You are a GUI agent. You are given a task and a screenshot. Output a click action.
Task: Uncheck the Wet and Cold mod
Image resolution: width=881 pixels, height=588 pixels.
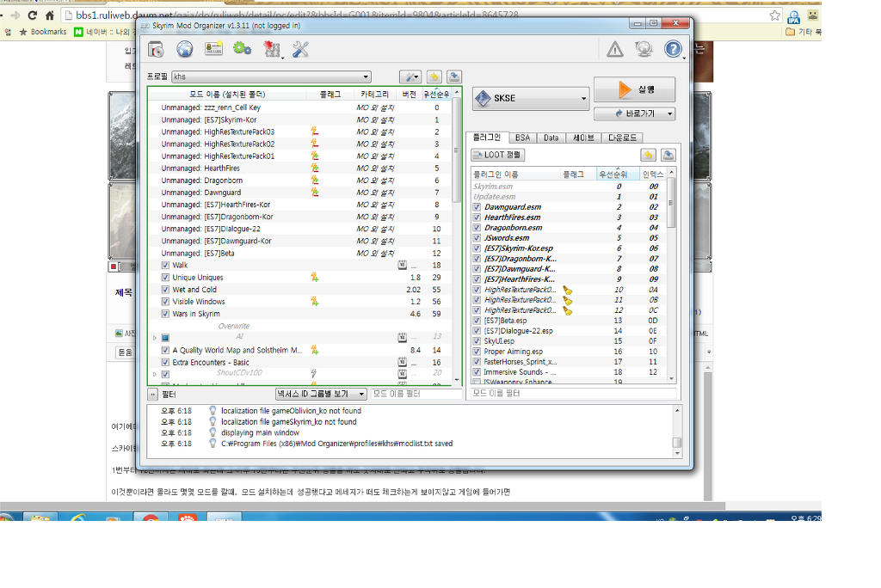click(165, 290)
